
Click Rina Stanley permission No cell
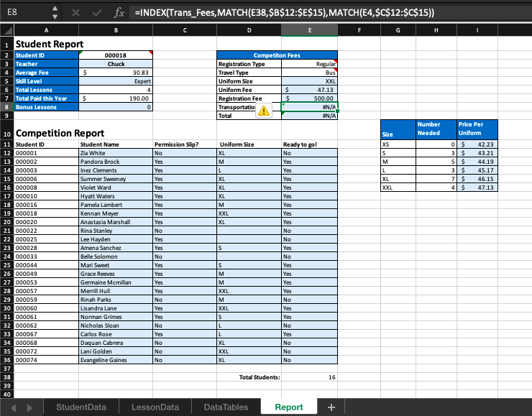click(x=185, y=231)
